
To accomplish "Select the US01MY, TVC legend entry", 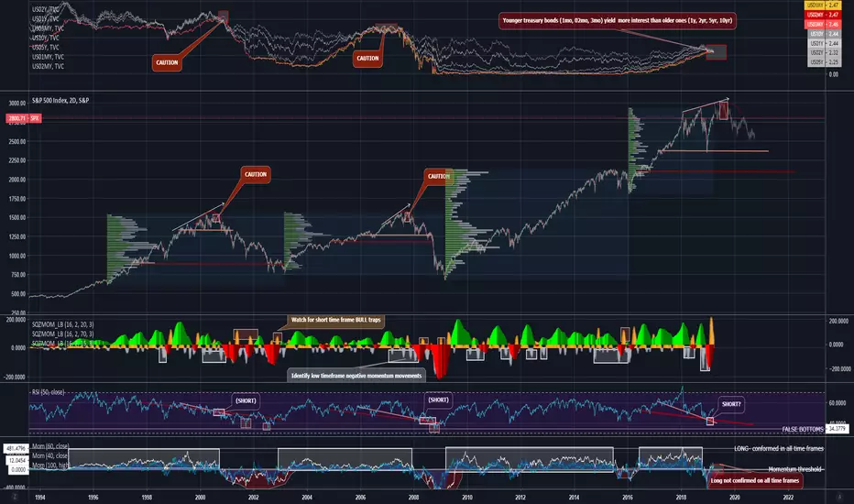I will click(48, 57).
